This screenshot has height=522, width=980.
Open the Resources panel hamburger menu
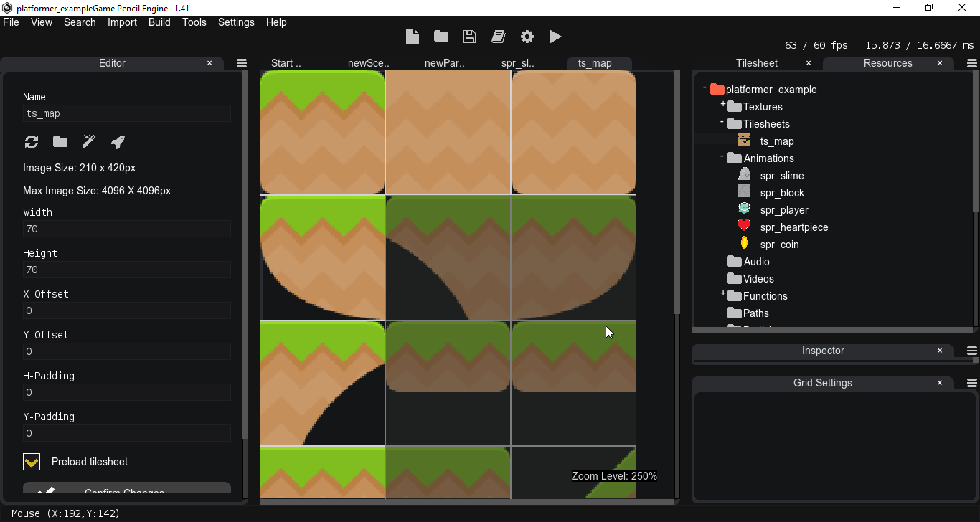pyautogui.click(x=972, y=63)
